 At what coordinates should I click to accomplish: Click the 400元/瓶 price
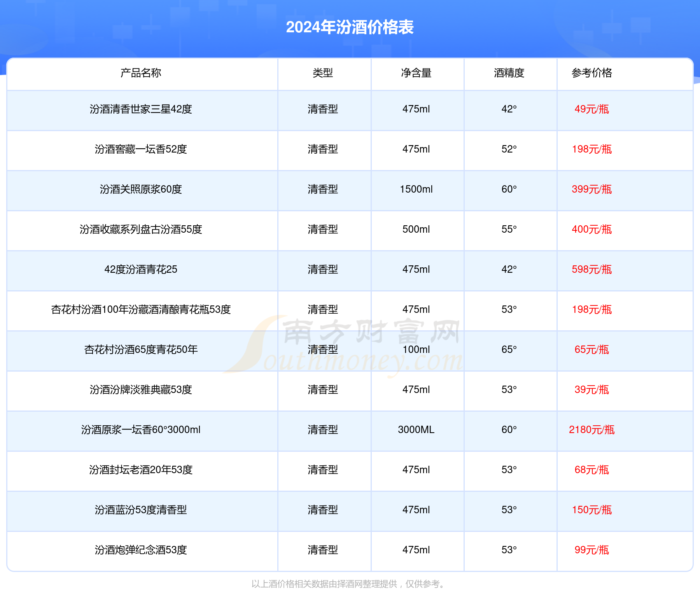point(592,229)
